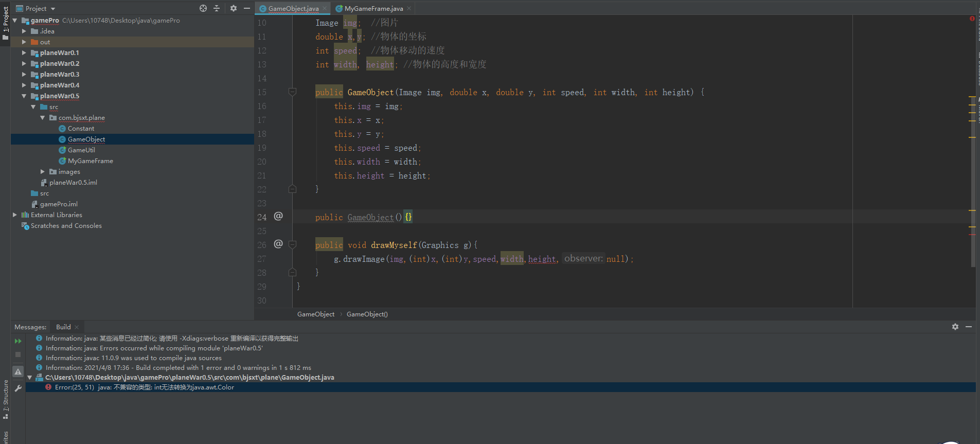This screenshot has height=444, width=980.
Task: Expand the planeWar0.2 module
Action: (x=24, y=64)
